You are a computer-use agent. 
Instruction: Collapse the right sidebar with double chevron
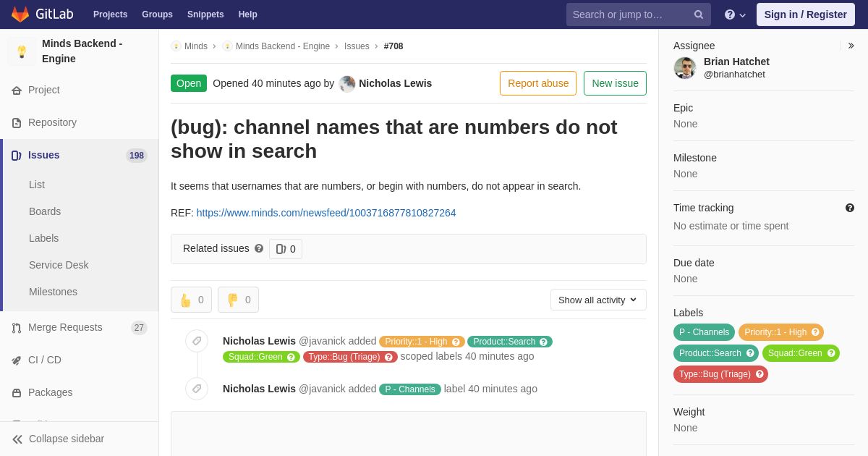[x=851, y=46]
